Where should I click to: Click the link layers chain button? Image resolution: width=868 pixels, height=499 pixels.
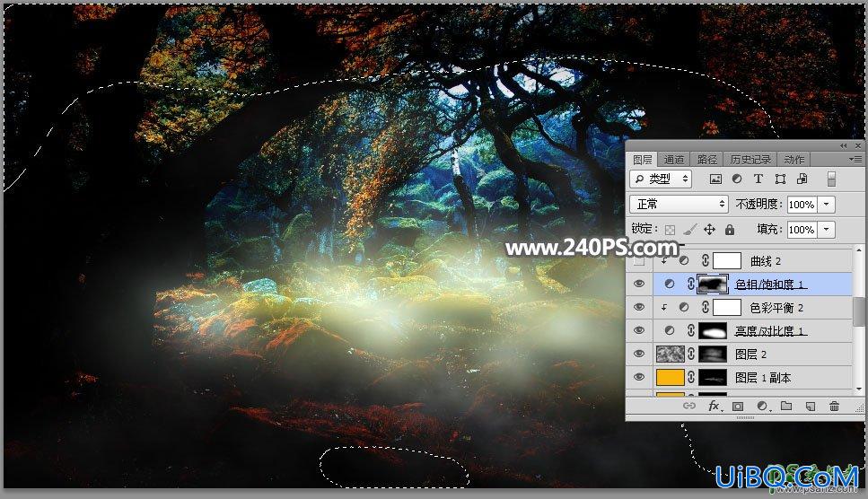[688, 406]
